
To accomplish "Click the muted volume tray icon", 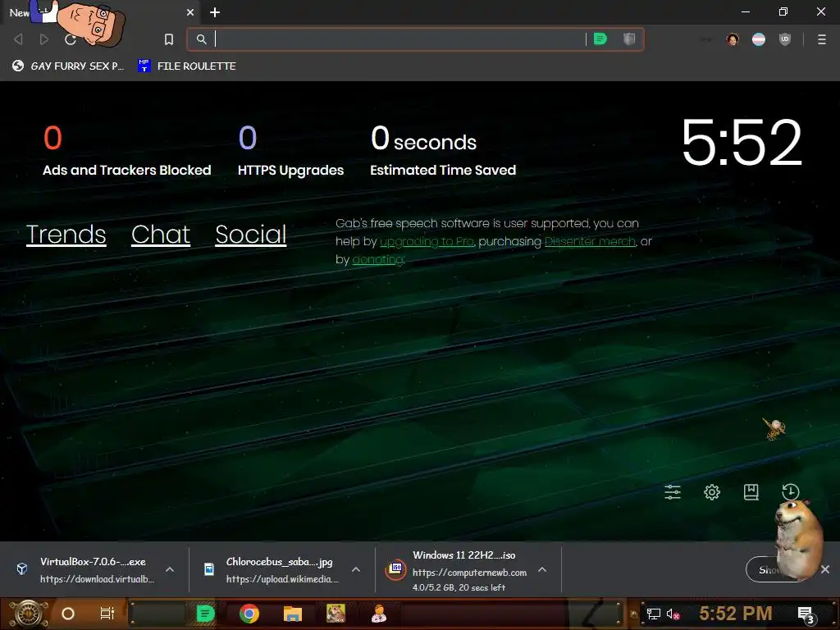I will point(673,614).
